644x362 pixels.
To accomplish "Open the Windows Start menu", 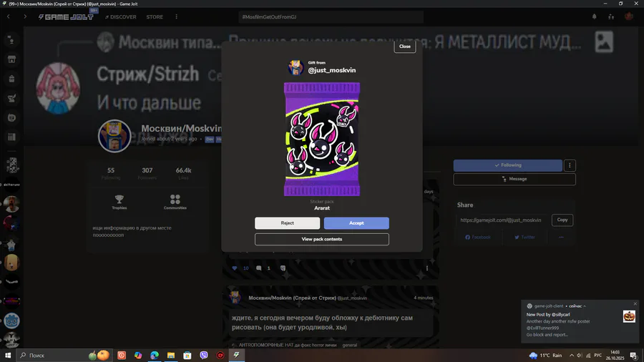I will pos(7,356).
